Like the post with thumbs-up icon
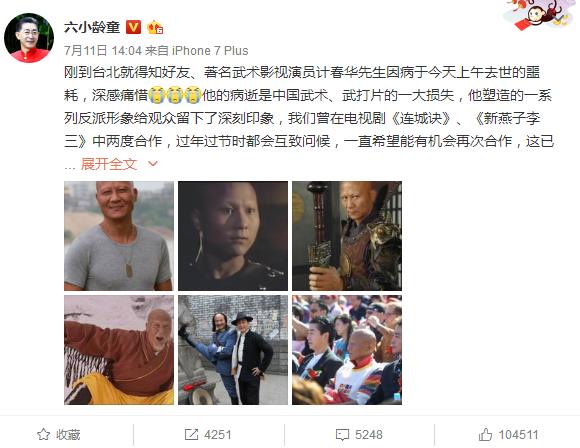Viewport: 580px width, 448px height. [x=485, y=434]
